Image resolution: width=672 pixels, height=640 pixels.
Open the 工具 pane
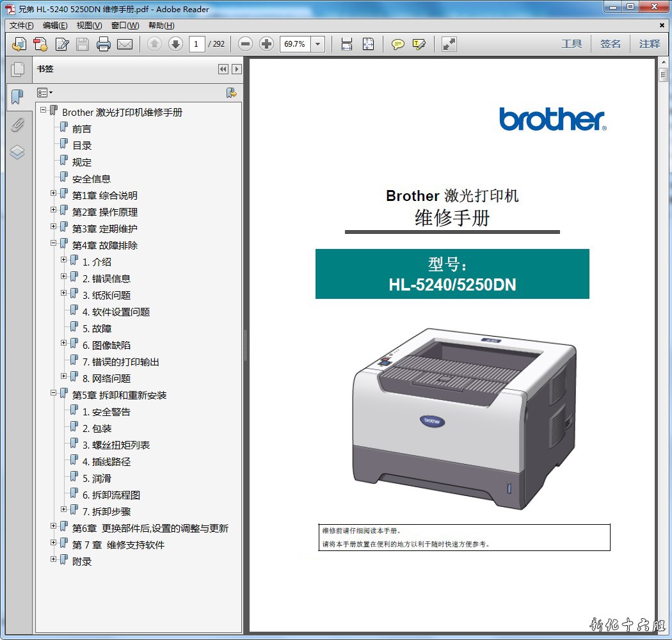coord(572,44)
